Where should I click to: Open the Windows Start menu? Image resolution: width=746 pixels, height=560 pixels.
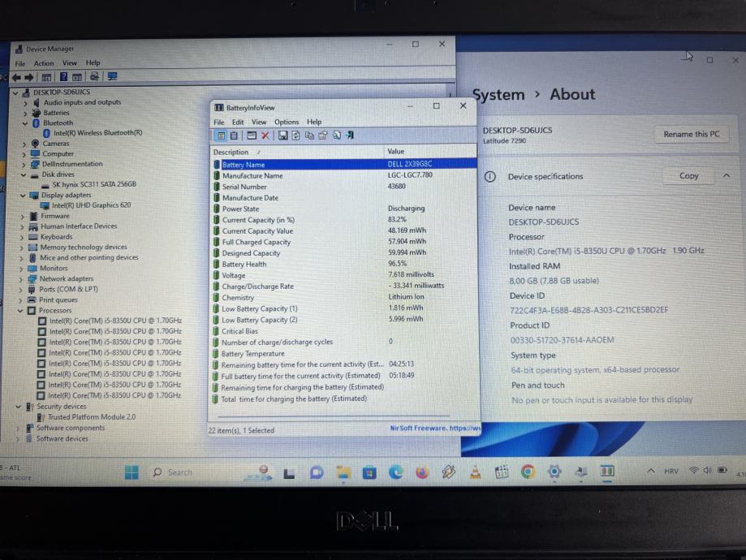(x=132, y=472)
